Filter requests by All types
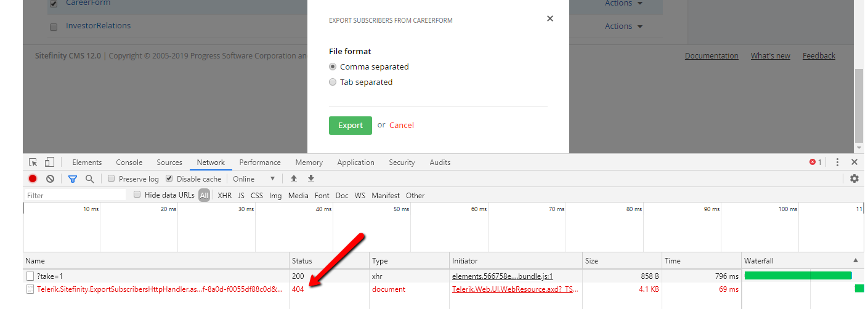 (204, 195)
